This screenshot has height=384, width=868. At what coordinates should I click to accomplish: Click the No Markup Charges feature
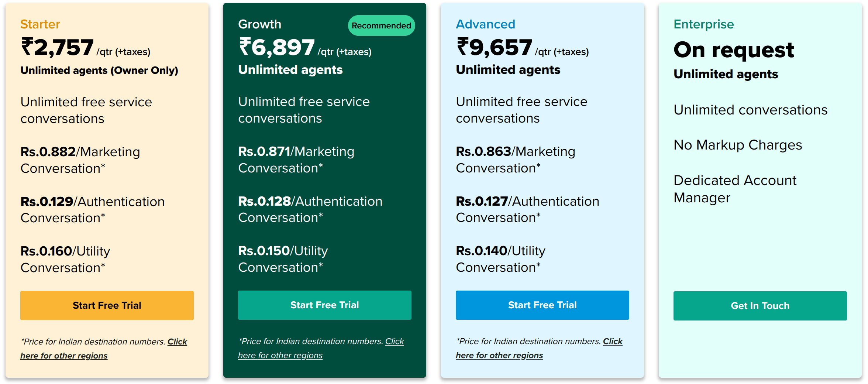[737, 145]
